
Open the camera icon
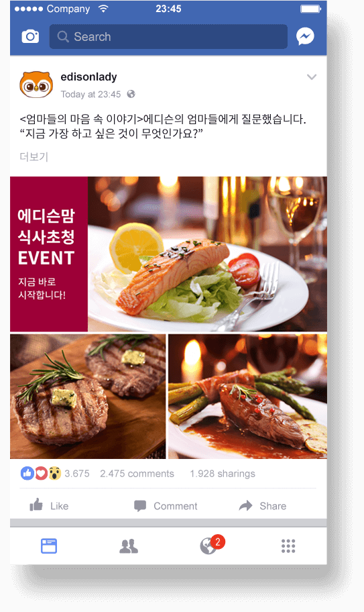[30, 36]
